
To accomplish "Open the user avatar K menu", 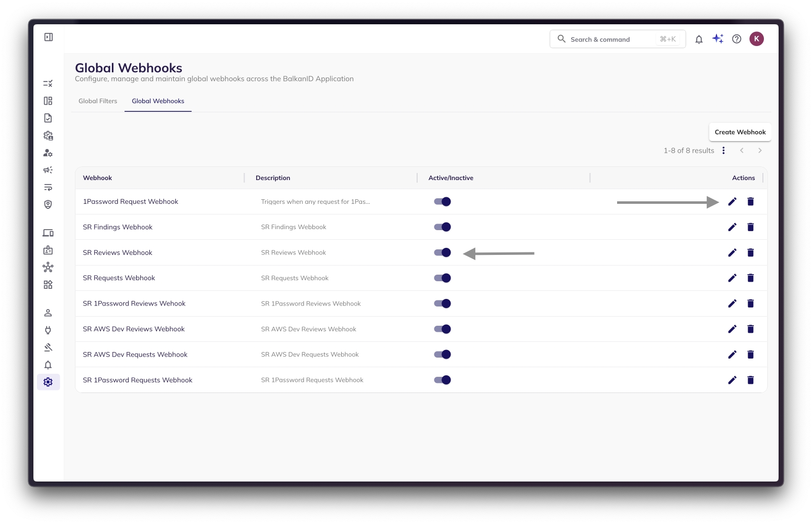I will pos(756,39).
